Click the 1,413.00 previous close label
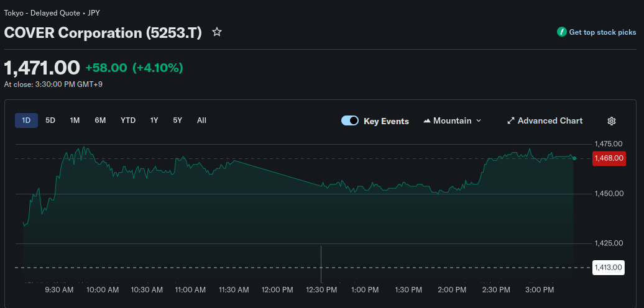This screenshot has width=644, height=308. click(x=609, y=268)
